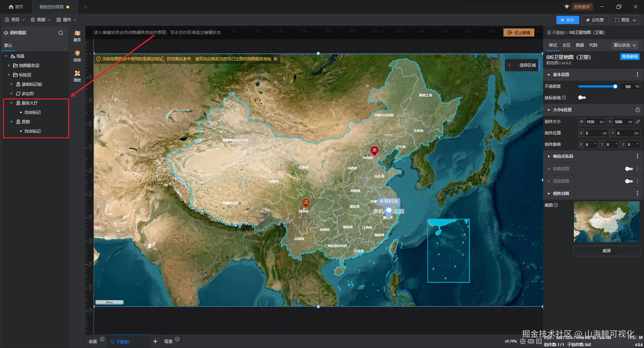Collapse the 服务大厅 tree node
Screen dimensions: 644x348
(x=11, y=103)
